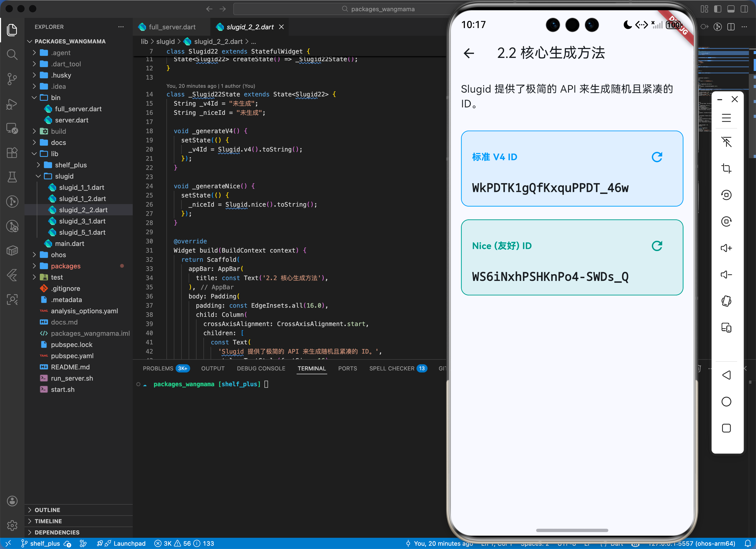Collapse the slugid folder
This screenshot has height=549, width=756.
pos(64,176)
